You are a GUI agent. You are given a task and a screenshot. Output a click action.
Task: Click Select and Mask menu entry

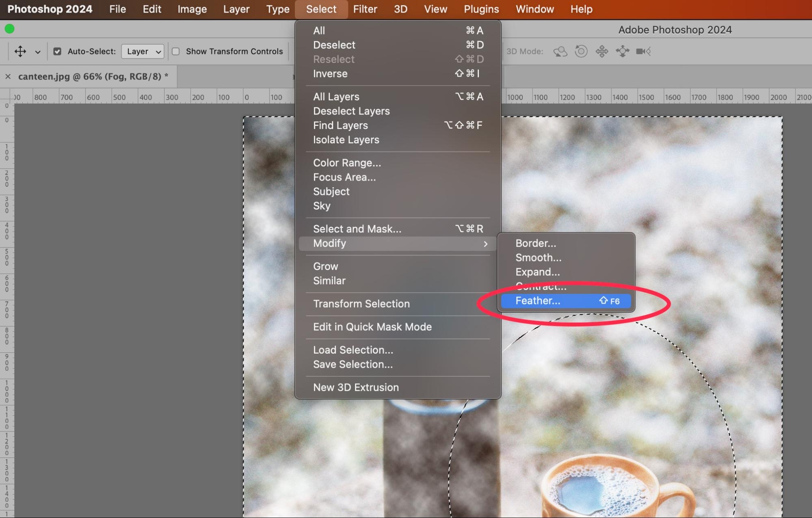coord(357,229)
